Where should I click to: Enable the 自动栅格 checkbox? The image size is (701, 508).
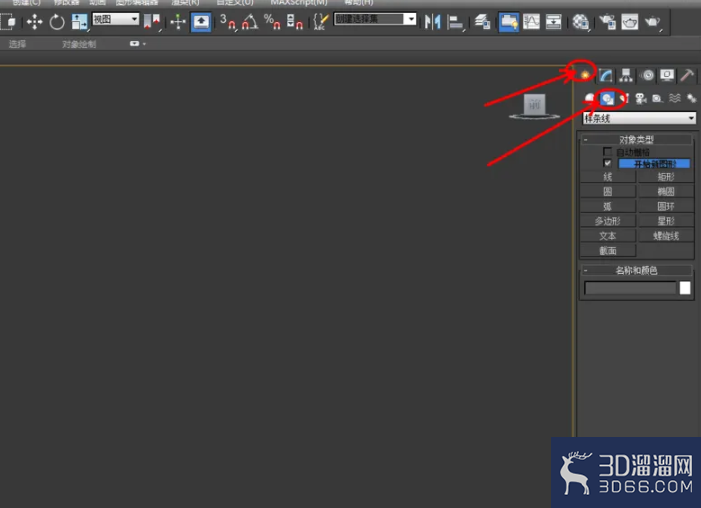[x=607, y=152]
